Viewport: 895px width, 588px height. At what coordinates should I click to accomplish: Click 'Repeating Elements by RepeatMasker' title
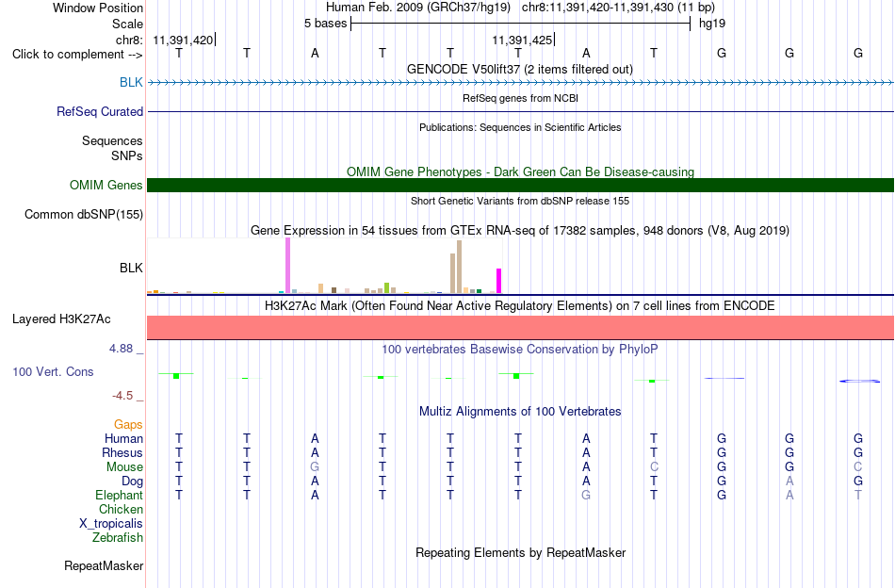520,552
